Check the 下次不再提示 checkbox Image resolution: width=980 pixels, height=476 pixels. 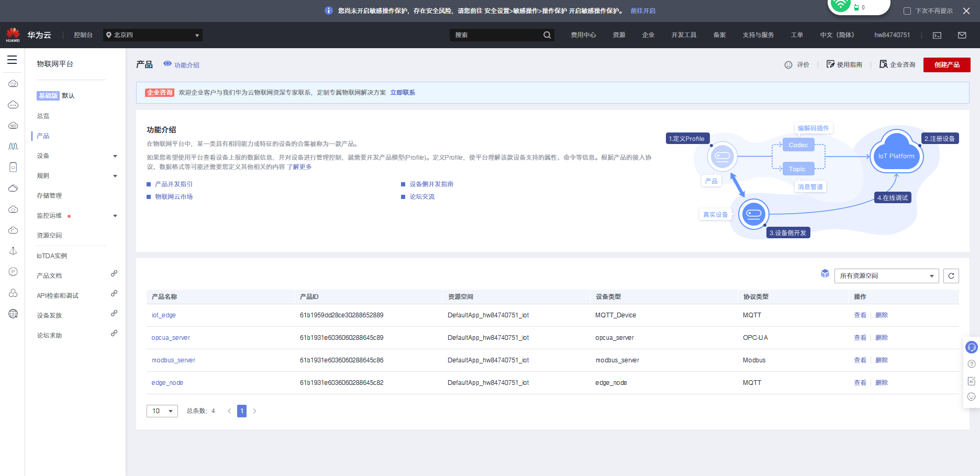907,11
